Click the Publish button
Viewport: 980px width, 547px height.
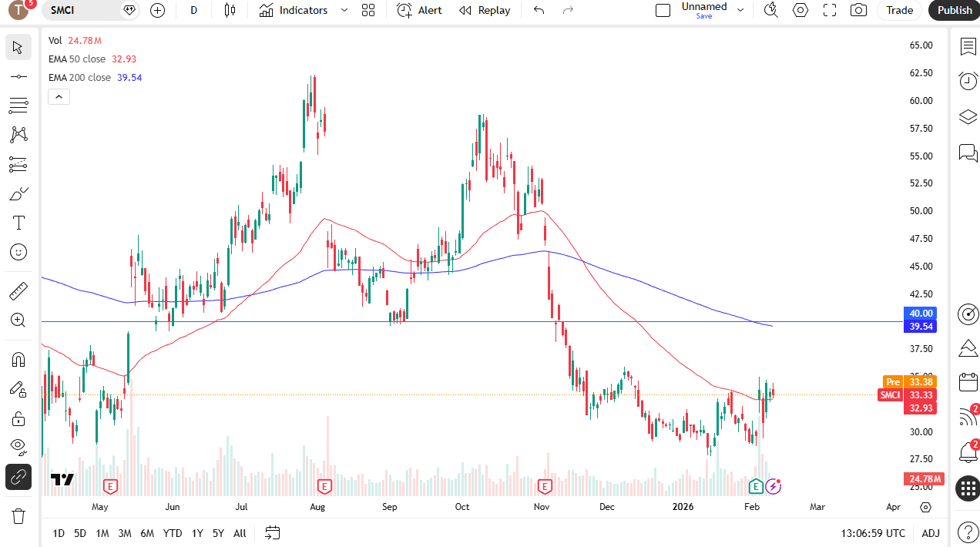click(955, 10)
